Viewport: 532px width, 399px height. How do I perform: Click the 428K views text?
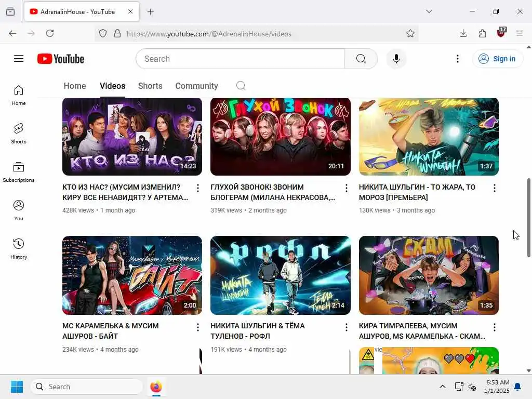78,210
